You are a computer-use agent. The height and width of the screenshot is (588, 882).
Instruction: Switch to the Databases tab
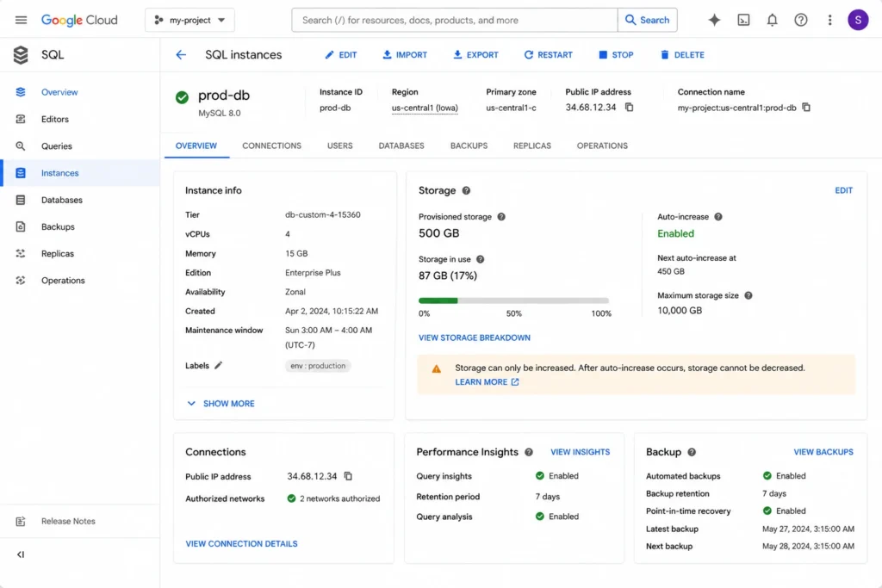pyautogui.click(x=401, y=145)
